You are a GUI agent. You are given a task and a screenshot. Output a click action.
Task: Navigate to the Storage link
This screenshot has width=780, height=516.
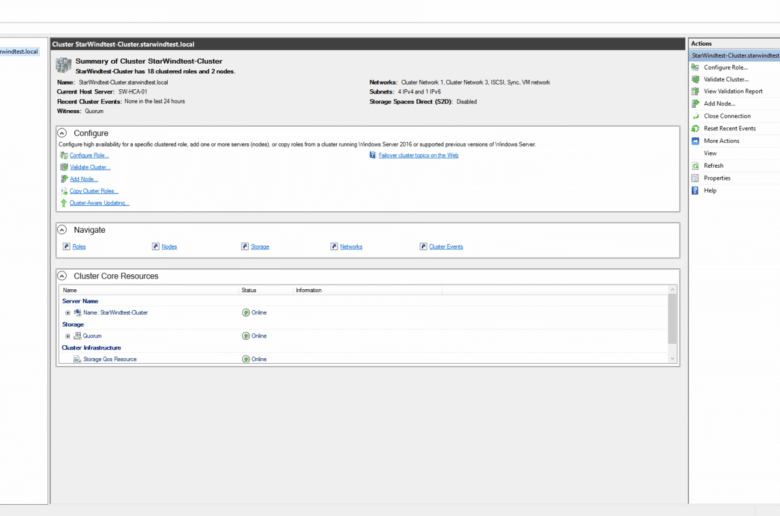260,247
